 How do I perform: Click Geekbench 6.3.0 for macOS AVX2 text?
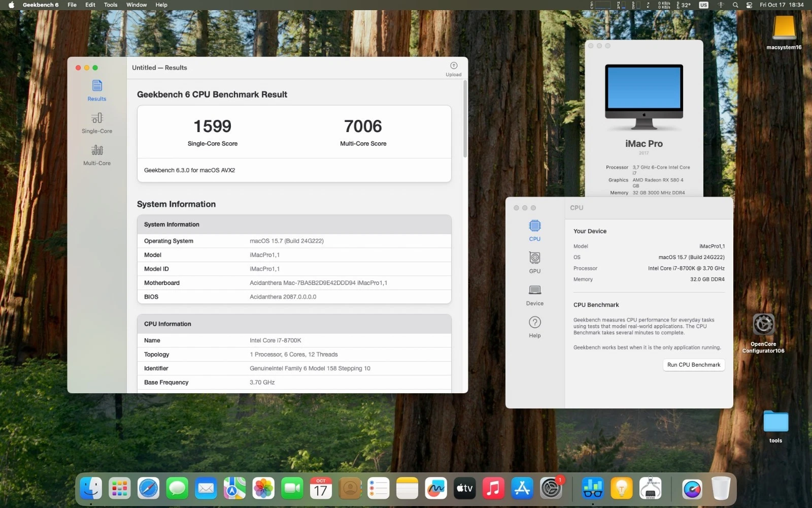189,170
